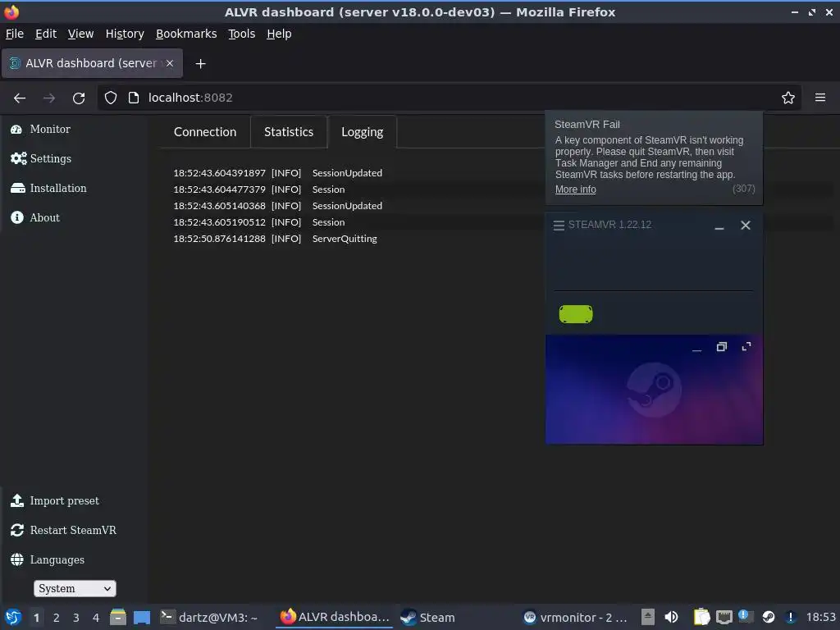Click the More info link in SteamVR Fail
Screen dimensions: 840x630
(x=575, y=189)
